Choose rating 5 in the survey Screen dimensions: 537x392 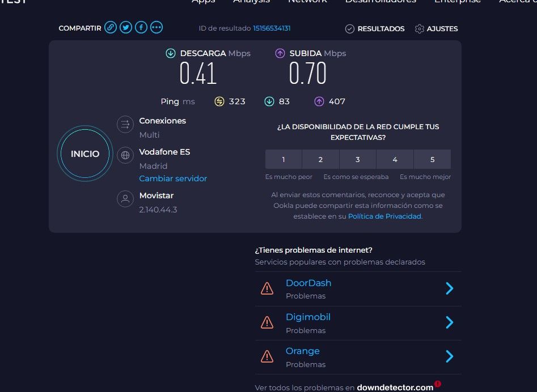click(x=432, y=159)
